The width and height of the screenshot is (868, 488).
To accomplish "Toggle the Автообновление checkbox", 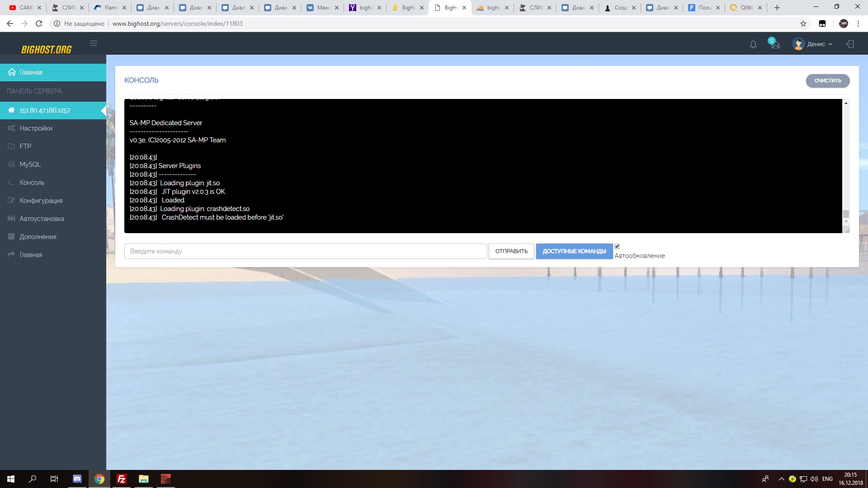I will pos(617,246).
